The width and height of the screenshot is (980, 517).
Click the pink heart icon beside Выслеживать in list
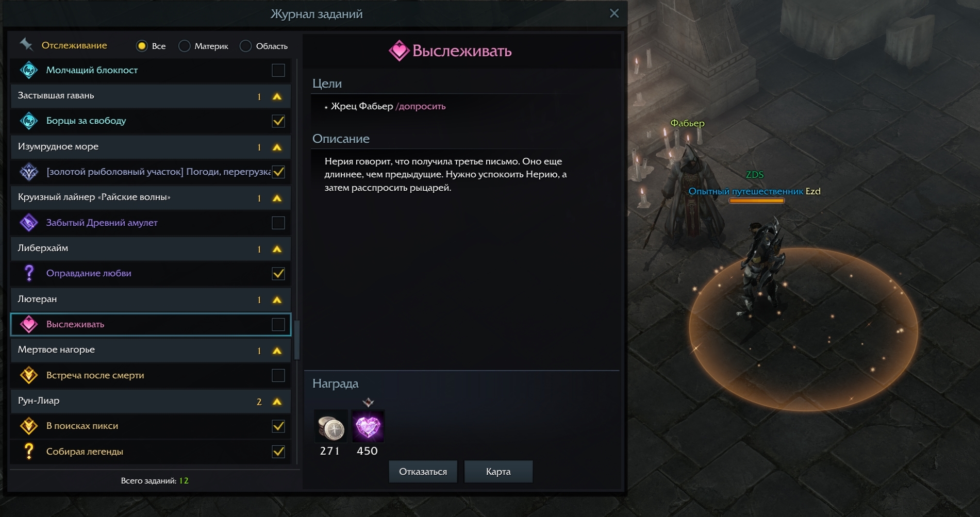[x=29, y=324]
